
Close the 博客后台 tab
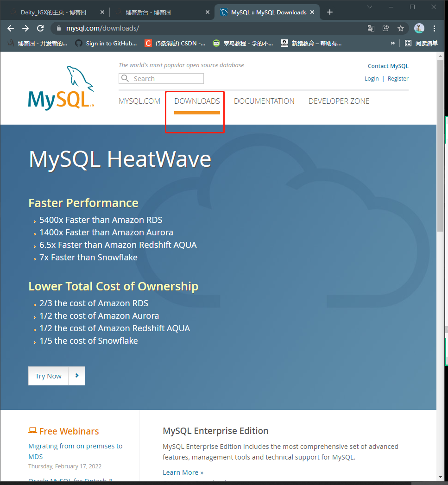coord(208,12)
